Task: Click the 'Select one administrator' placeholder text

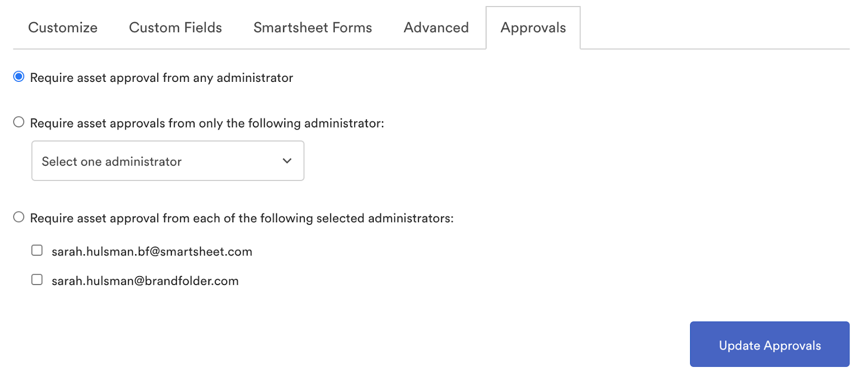Action: pos(112,162)
